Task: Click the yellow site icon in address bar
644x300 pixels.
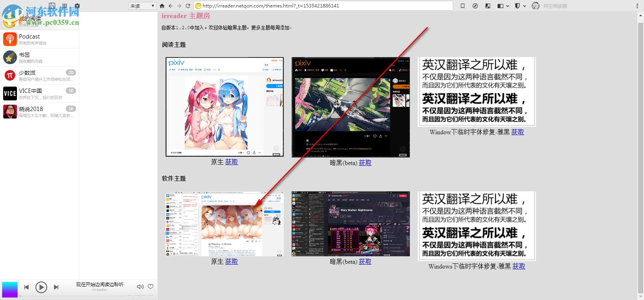Action: (198, 6)
